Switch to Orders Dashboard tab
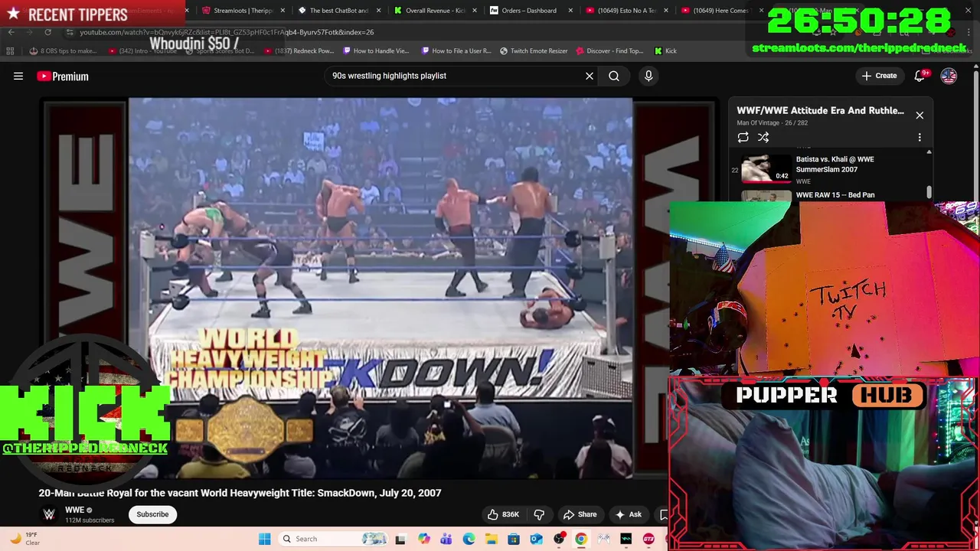The width and height of the screenshot is (980, 551). [x=530, y=11]
